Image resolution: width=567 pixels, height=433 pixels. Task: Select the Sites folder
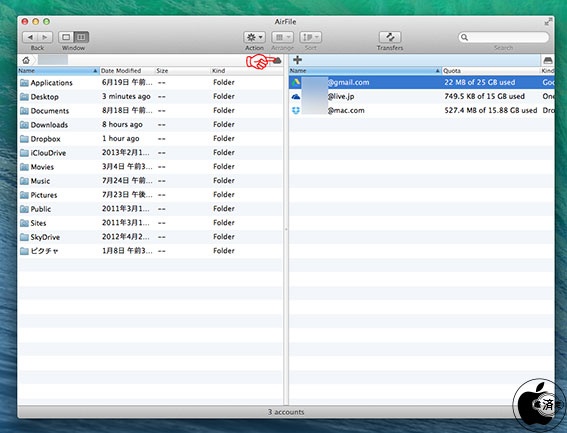150,223
